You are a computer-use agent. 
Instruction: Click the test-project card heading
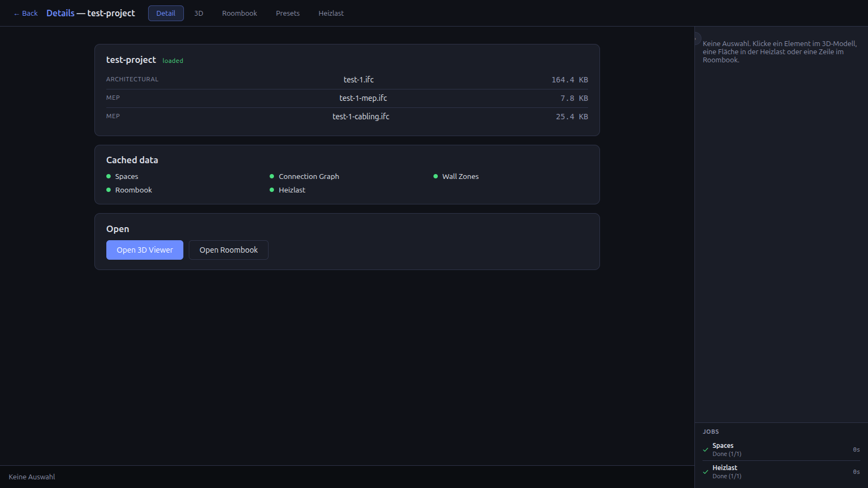[x=131, y=60]
